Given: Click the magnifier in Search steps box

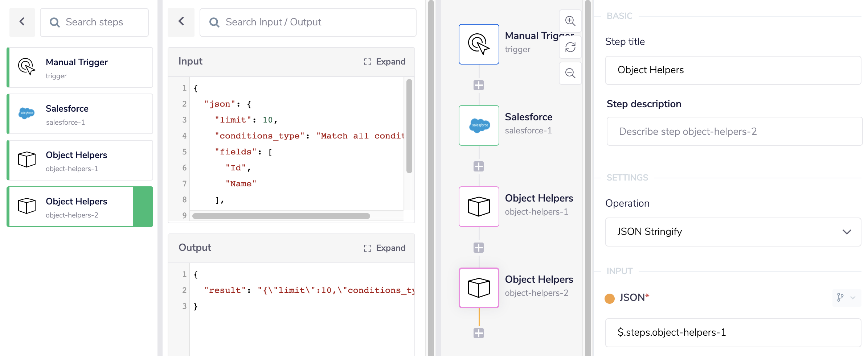Looking at the screenshot, I should (55, 22).
